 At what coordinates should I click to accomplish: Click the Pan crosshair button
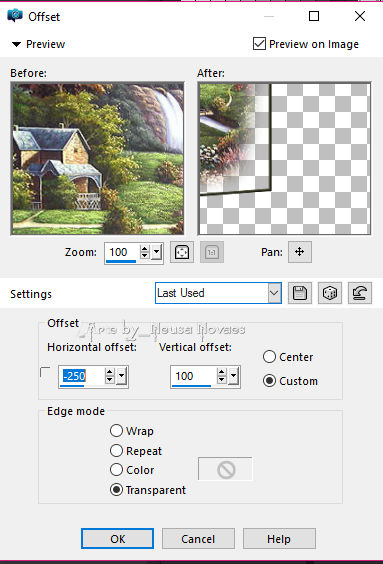pyautogui.click(x=300, y=252)
